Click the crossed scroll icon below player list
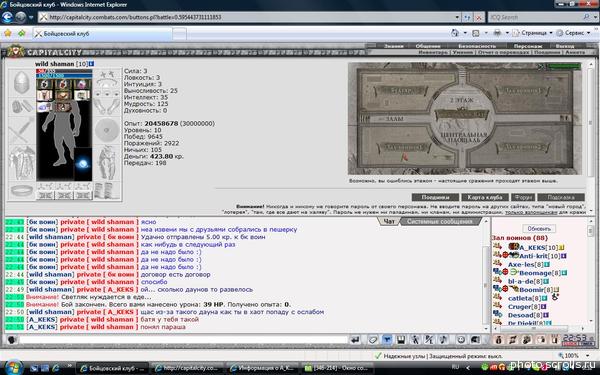 513,339
